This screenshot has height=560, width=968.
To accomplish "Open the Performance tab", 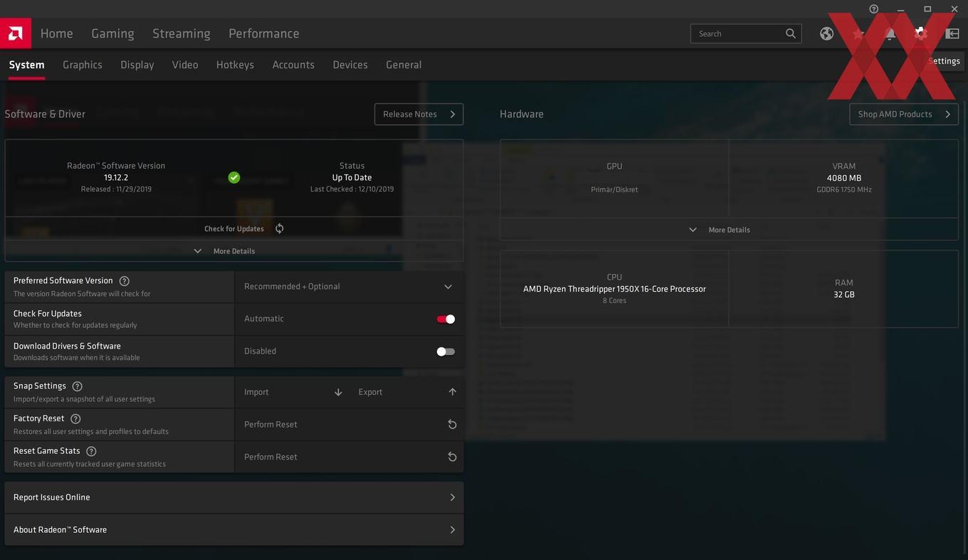I will (264, 33).
